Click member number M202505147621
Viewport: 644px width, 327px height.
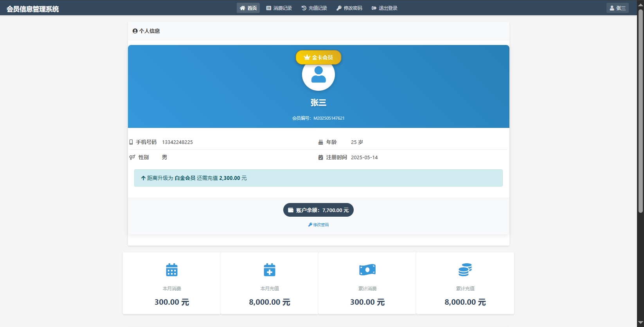(329, 118)
